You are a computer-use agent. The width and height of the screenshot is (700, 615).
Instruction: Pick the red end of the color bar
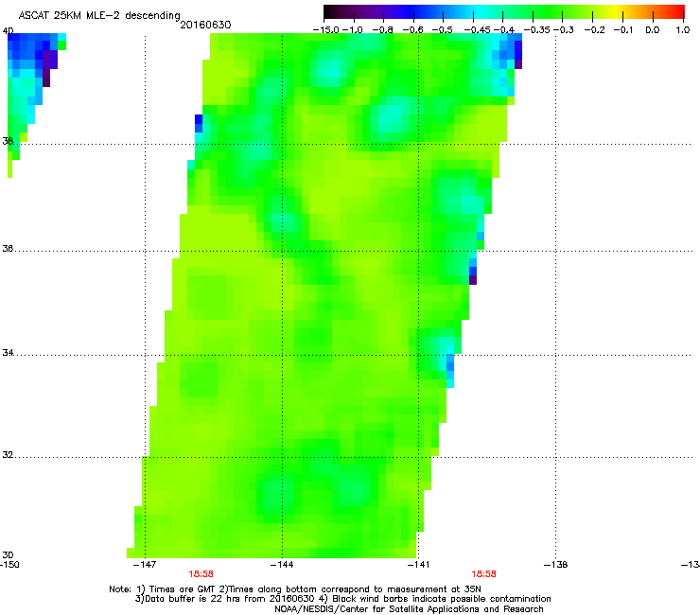(678, 12)
